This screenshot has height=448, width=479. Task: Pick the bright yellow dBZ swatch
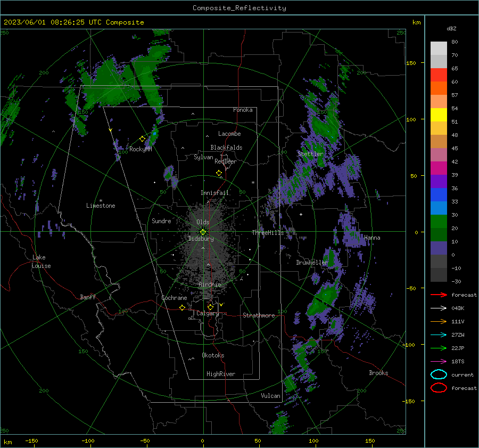coord(439,115)
